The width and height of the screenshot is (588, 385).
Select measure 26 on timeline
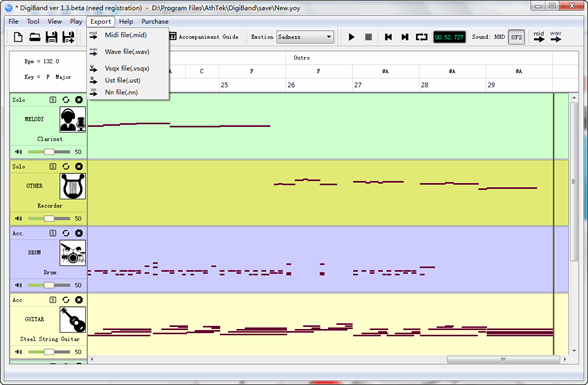[x=291, y=85]
